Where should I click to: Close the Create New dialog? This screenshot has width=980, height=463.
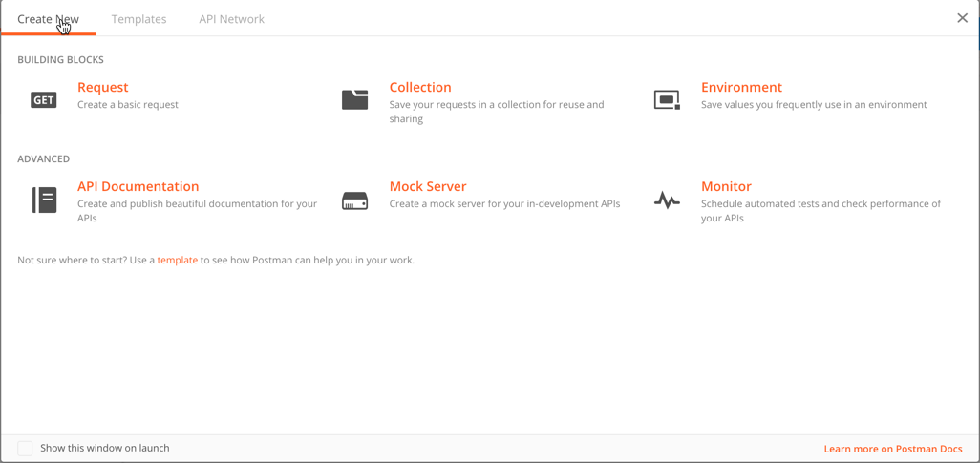point(963,18)
